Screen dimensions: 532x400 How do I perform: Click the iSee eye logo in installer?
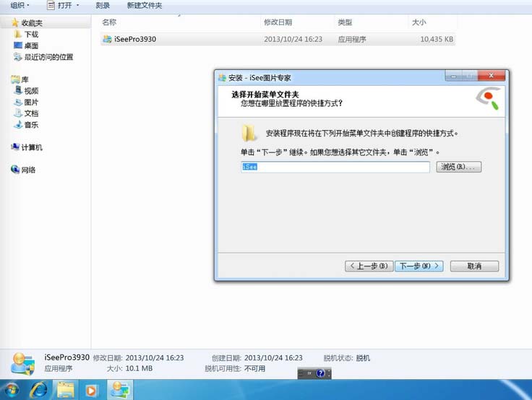click(x=488, y=98)
